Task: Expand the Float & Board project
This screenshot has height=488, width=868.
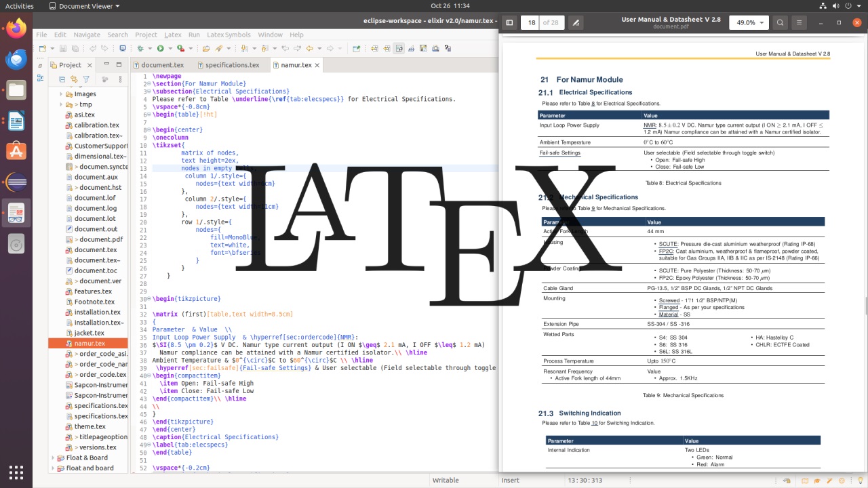Action: 52,457
